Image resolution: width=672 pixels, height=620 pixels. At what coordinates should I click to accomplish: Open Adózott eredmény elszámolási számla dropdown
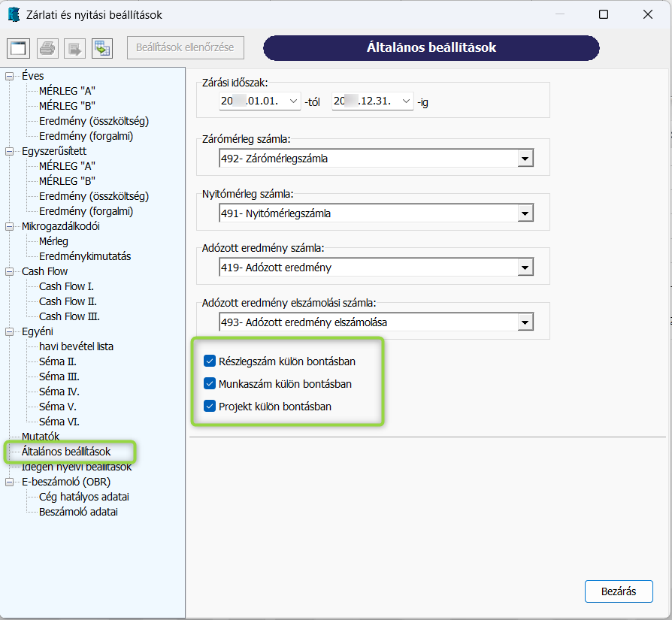click(x=525, y=322)
